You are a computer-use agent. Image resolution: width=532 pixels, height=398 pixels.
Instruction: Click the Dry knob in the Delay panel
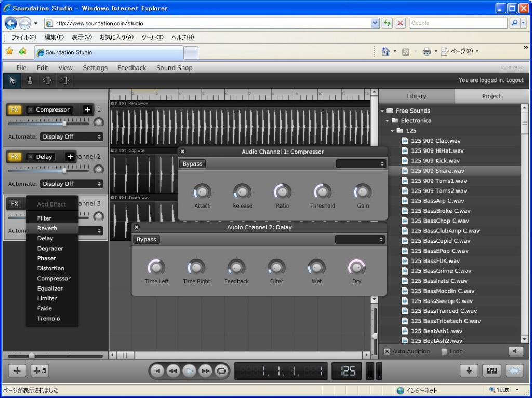(356, 267)
